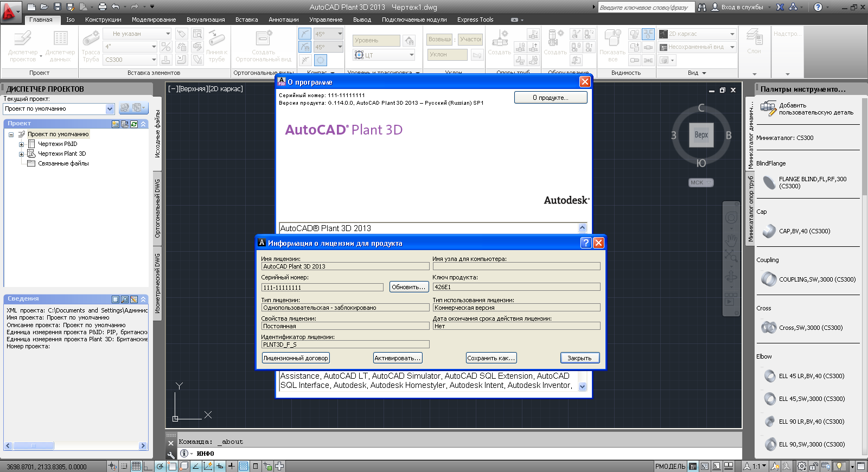Click scroll-up arrow in About dialog text
Image resolution: width=868 pixels, height=472 pixels.
(583, 228)
